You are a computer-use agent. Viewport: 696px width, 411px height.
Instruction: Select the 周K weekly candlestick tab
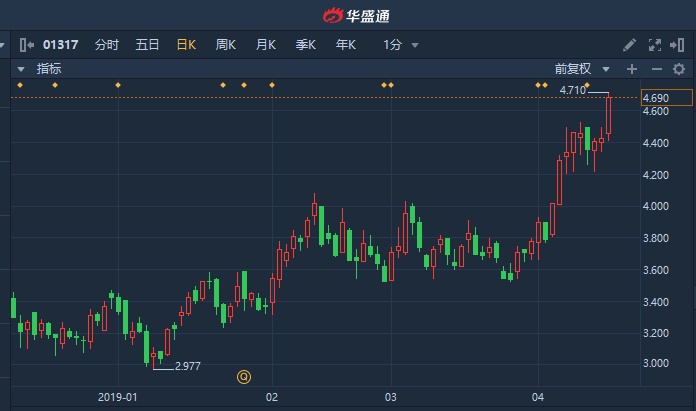pyautogui.click(x=225, y=45)
